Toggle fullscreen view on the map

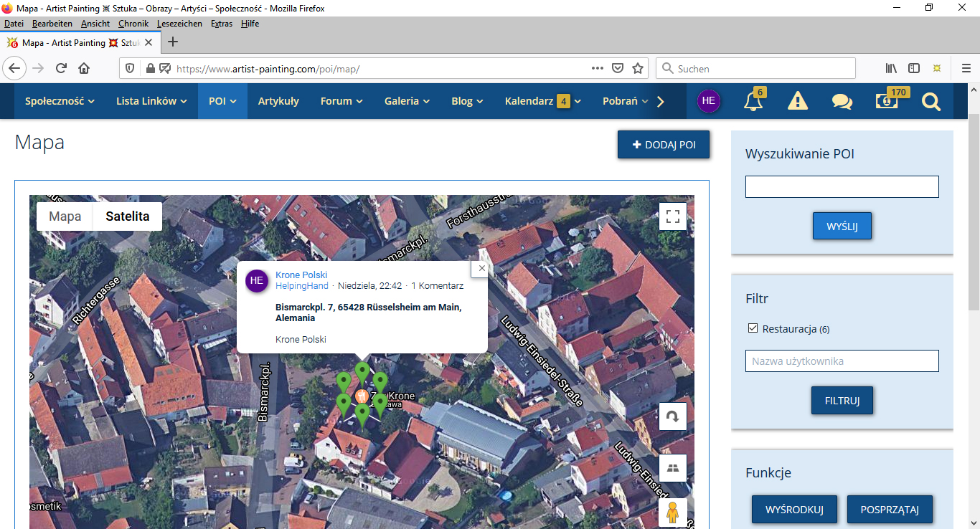click(672, 216)
